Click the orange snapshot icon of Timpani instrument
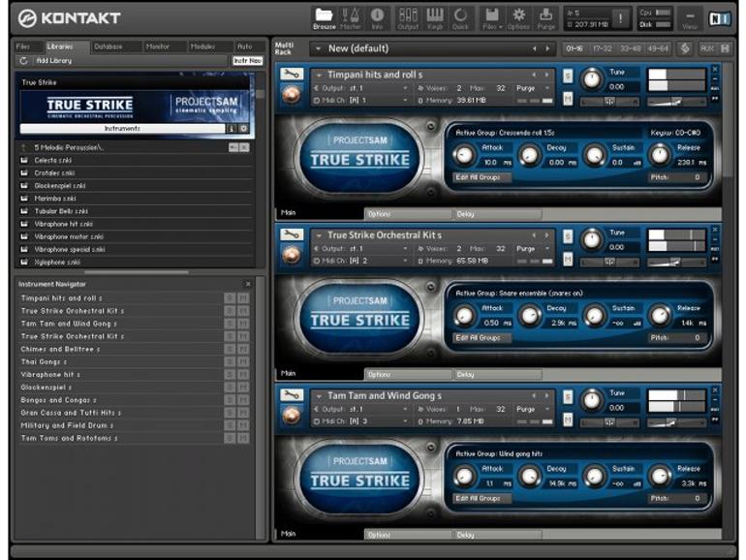This screenshot has width=746, height=560. coord(292,94)
